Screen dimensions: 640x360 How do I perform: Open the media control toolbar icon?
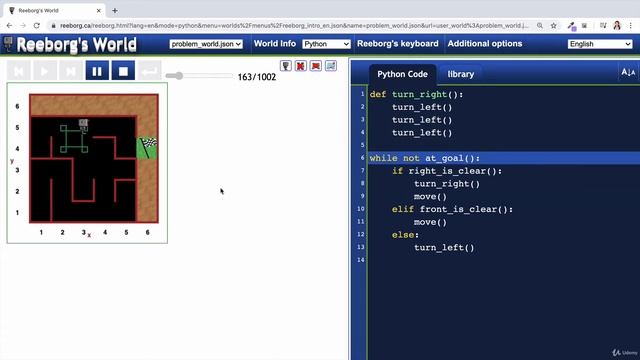click(x=603, y=25)
